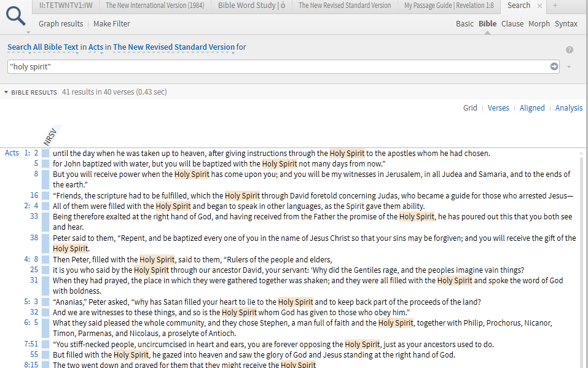Image resolution: width=588 pixels, height=368 pixels.
Task: Click the blue grid cell for verse 2:4
Action: (x=45, y=206)
